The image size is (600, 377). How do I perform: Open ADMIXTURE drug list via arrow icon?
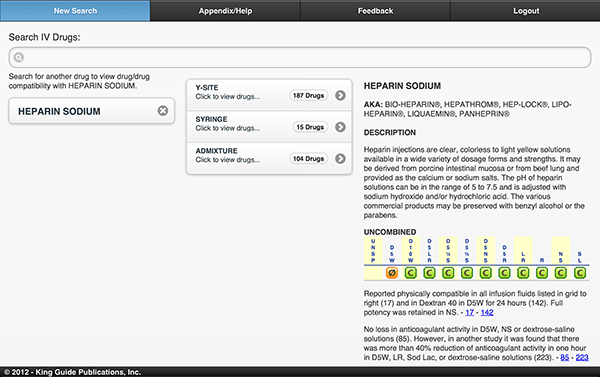pyautogui.click(x=340, y=158)
